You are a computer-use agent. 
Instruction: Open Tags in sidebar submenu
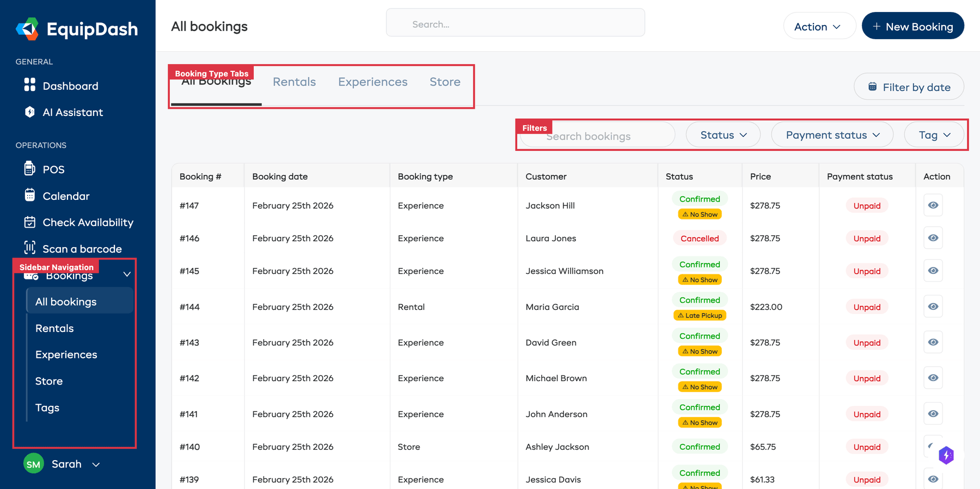(x=47, y=408)
